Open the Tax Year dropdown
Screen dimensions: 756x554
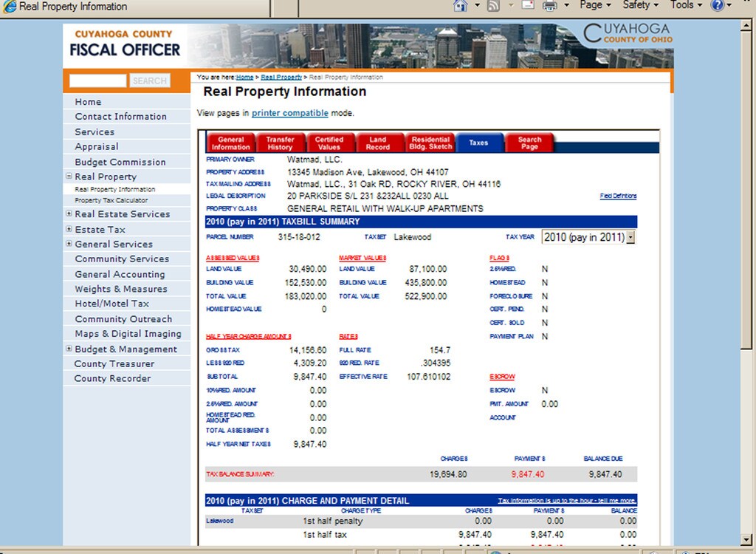(630, 237)
